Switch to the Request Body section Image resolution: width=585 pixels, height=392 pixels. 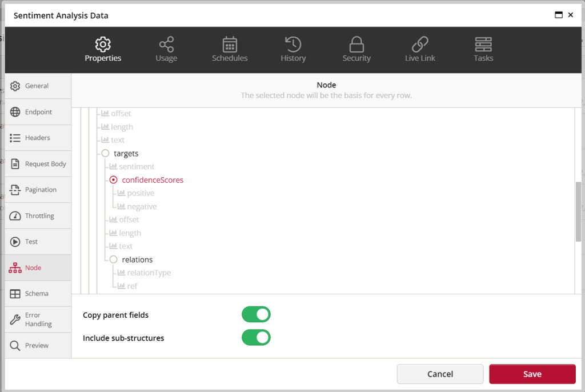38,164
